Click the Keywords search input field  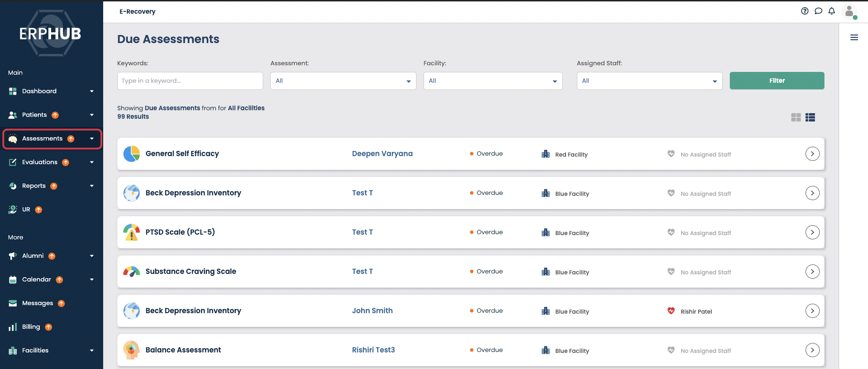tap(190, 81)
